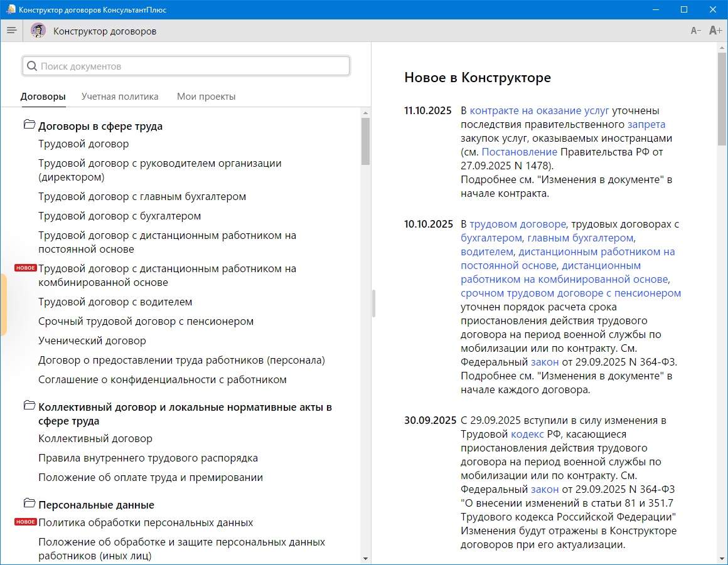Click the search magnifier icon
Image resolution: width=728 pixels, height=565 pixels.
pos(32,66)
